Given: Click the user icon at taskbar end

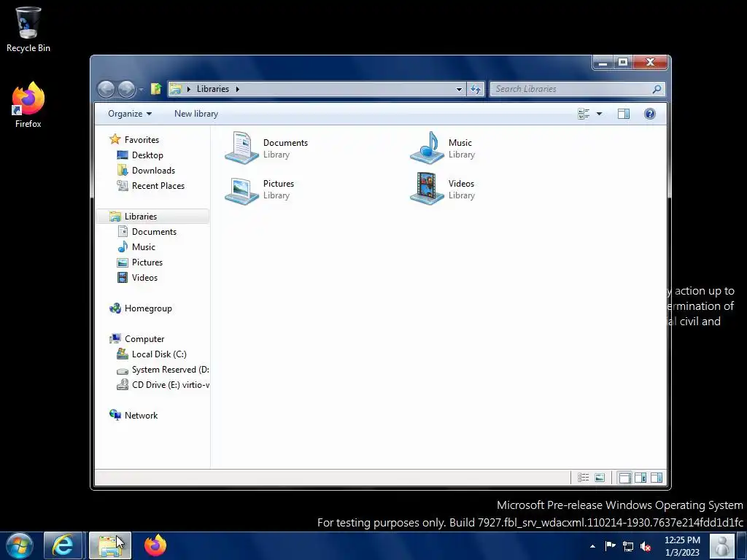Looking at the screenshot, I should click(722, 545).
